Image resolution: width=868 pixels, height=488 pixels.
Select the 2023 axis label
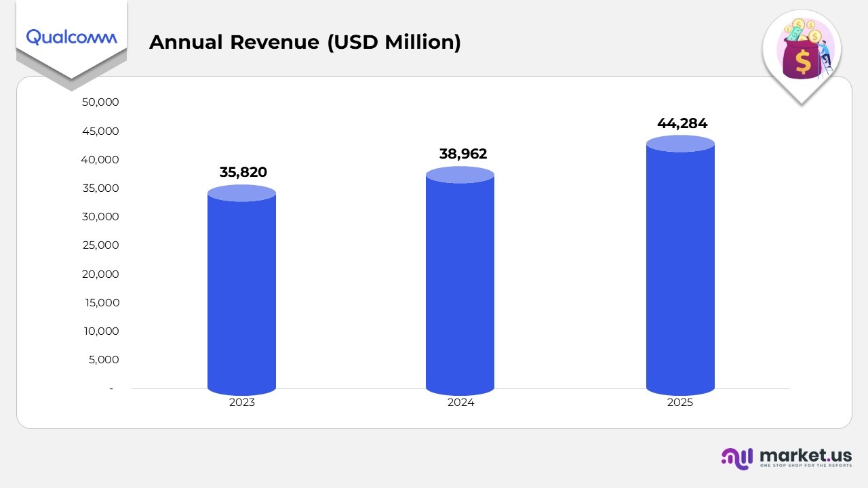point(242,402)
